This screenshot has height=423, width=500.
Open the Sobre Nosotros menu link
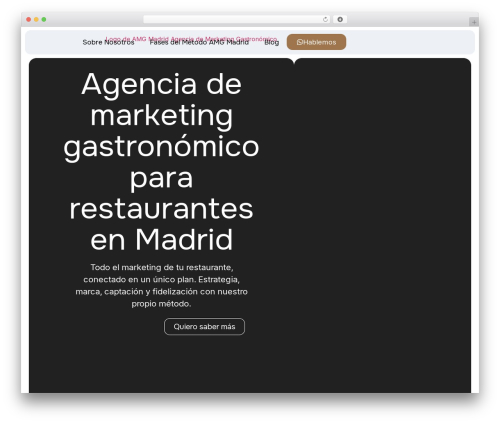coord(108,42)
